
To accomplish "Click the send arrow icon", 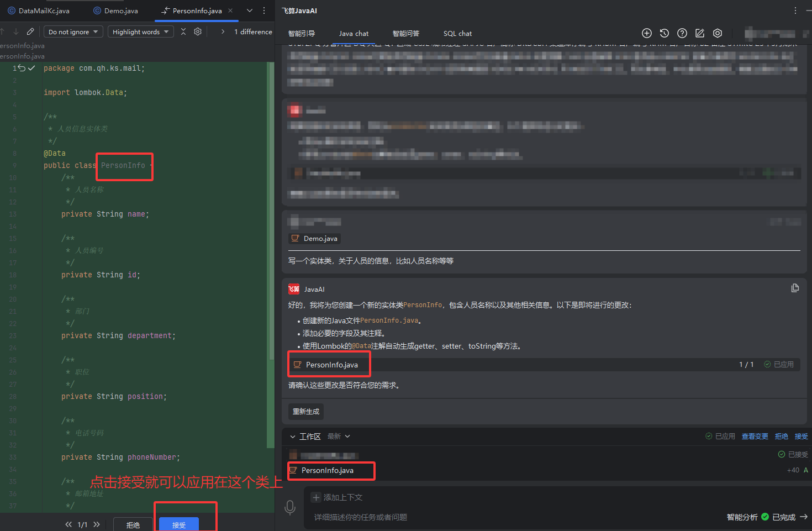I will (x=804, y=517).
